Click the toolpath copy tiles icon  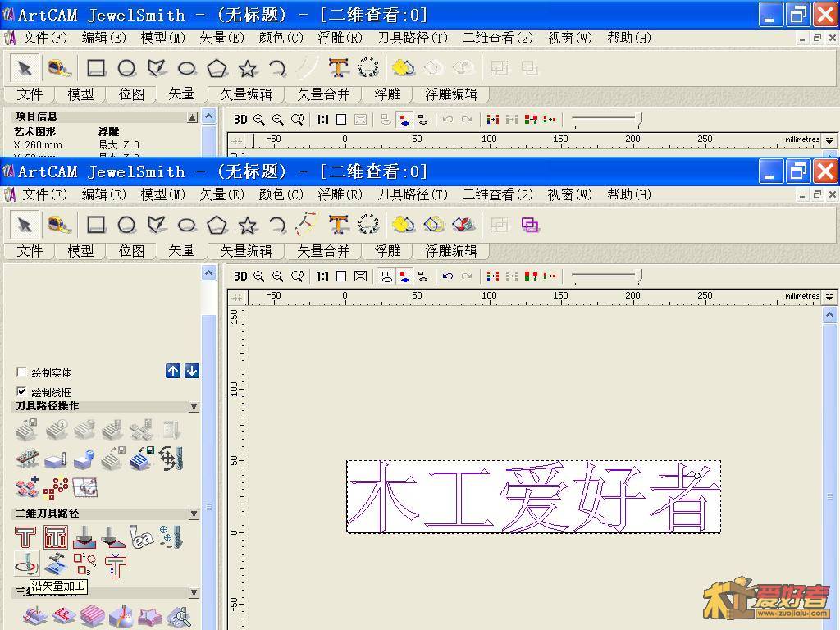point(27,486)
